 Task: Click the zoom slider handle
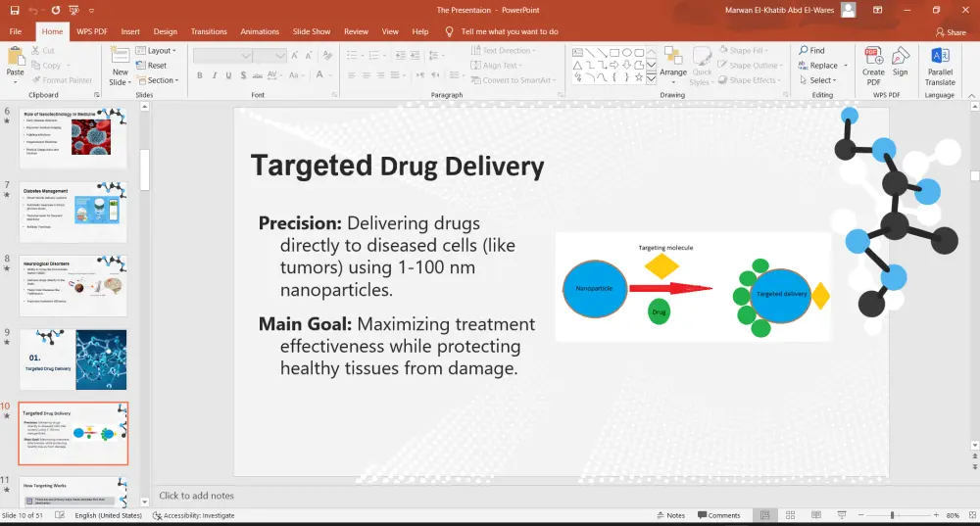(x=893, y=515)
